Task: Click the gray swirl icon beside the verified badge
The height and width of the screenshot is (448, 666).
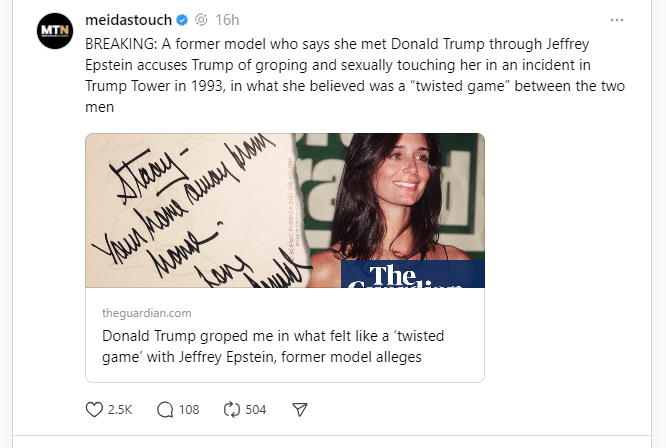Action: 200,20
